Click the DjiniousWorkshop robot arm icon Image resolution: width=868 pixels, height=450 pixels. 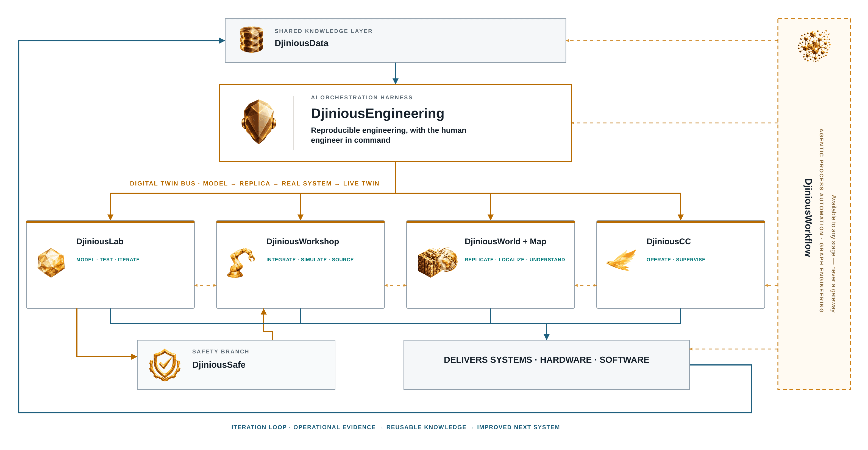(x=241, y=263)
